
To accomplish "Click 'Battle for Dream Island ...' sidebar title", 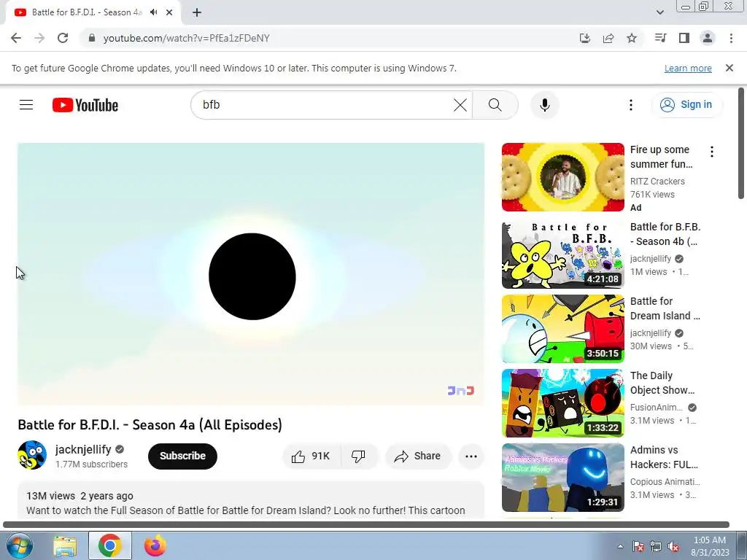I will [665, 308].
